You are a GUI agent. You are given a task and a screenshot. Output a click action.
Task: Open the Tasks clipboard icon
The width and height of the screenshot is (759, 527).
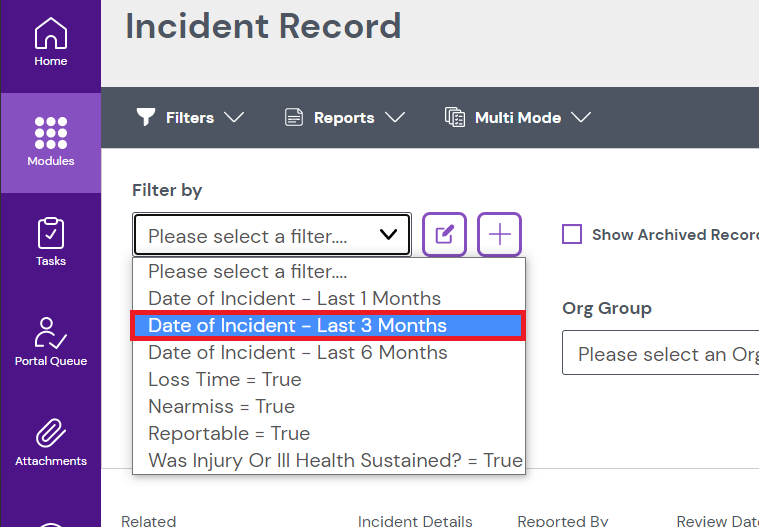click(50, 233)
